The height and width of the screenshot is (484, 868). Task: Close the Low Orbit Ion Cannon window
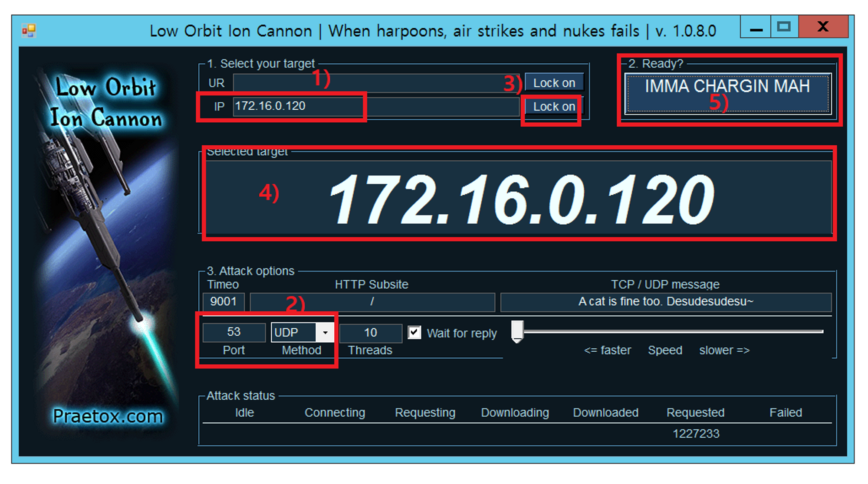pyautogui.click(x=823, y=27)
